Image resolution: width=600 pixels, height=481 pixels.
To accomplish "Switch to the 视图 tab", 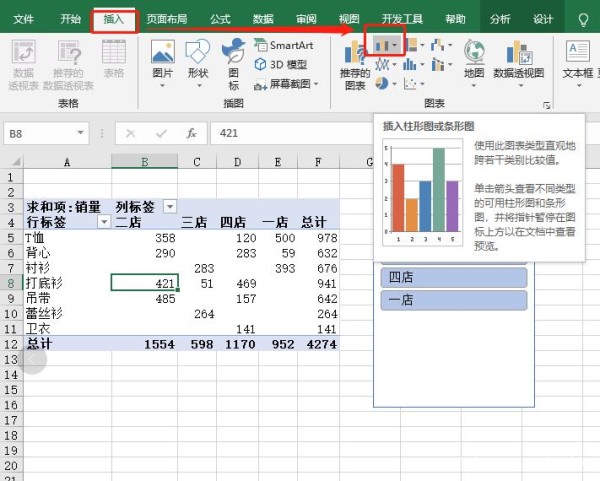I will (x=349, y=19).
